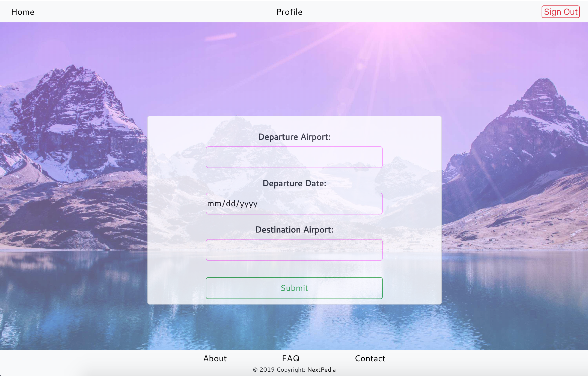Select the dd day segment in date
This screenshot has width=588, height=376.
pyautogui.click(x=231, y=204)
